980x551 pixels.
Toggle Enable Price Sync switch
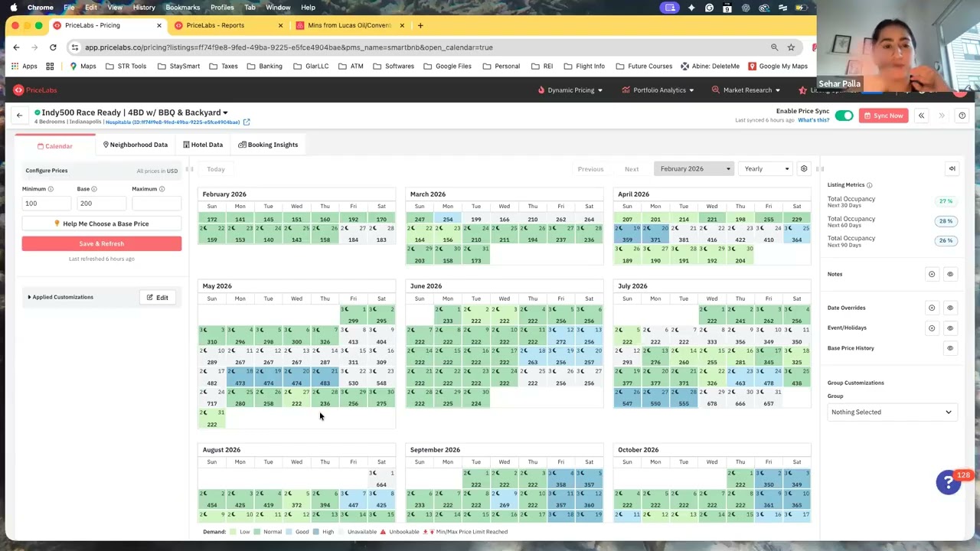pos(844,116)
